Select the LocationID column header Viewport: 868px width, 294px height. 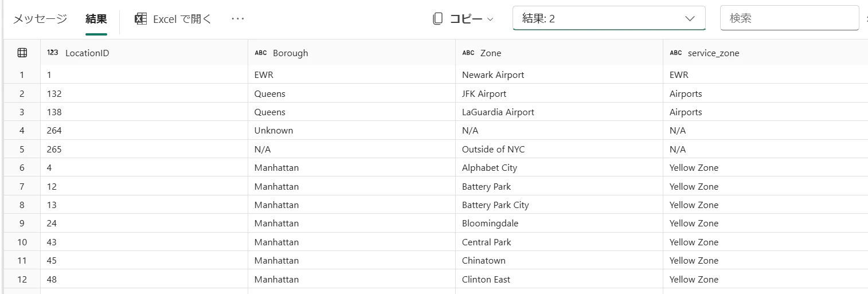coord(144,53)
